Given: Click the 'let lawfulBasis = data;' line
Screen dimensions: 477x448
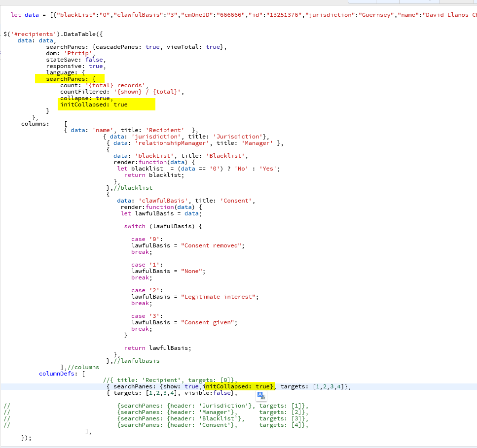Looking at the screenshot, I should (x=161, y=213).
